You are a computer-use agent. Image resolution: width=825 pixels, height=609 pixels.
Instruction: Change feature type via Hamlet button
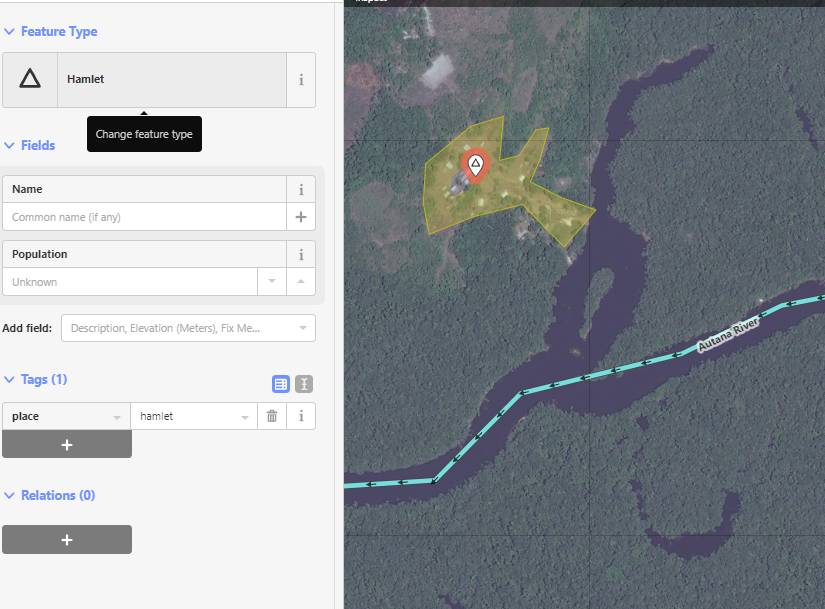tap(172, 79)
